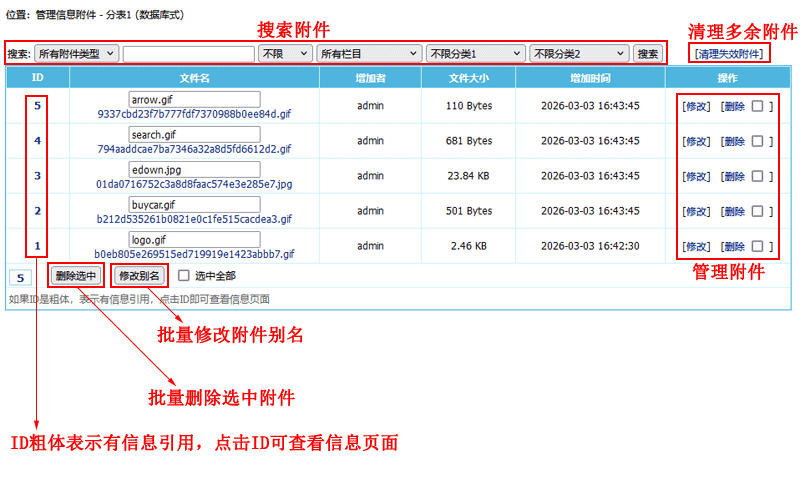The width and height of the screenshot is (800, 489).
Task: Click the 删除选中 button
Action: click(x=76, y=276)
